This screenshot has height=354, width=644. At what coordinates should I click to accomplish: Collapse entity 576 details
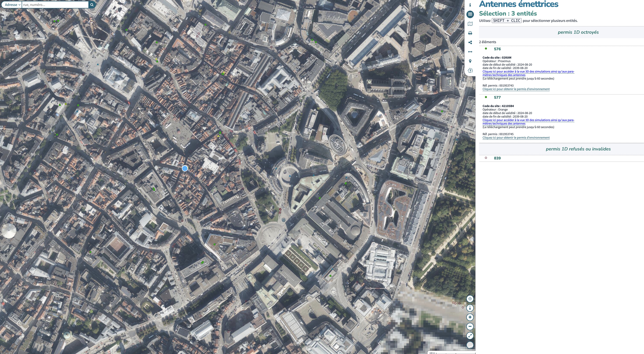[497, 49]
